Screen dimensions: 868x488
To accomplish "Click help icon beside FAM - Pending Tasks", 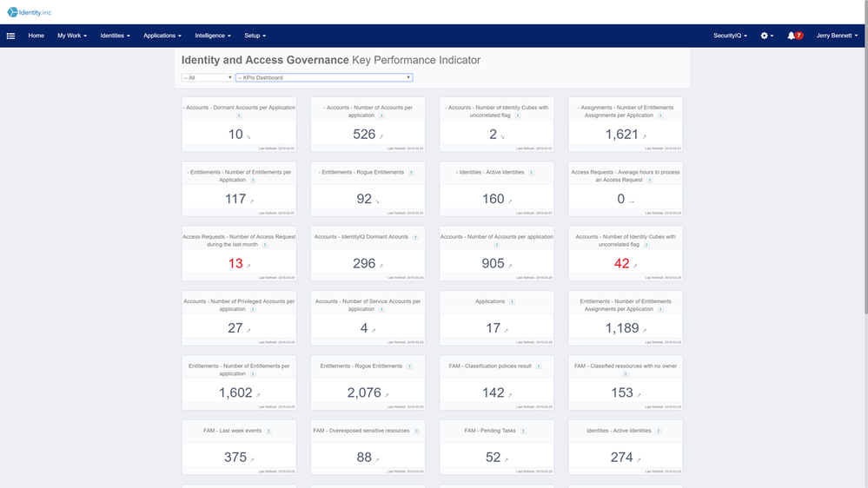I will tap(522, 431).
